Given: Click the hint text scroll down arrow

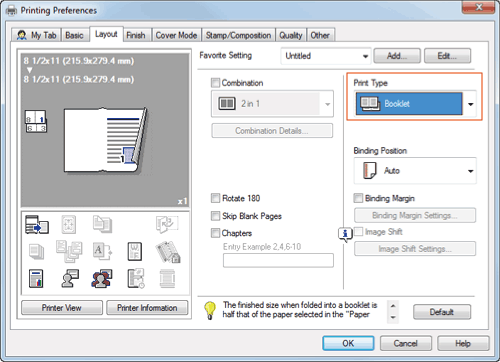Looking at the screenshot, I should tap(393, 317).
